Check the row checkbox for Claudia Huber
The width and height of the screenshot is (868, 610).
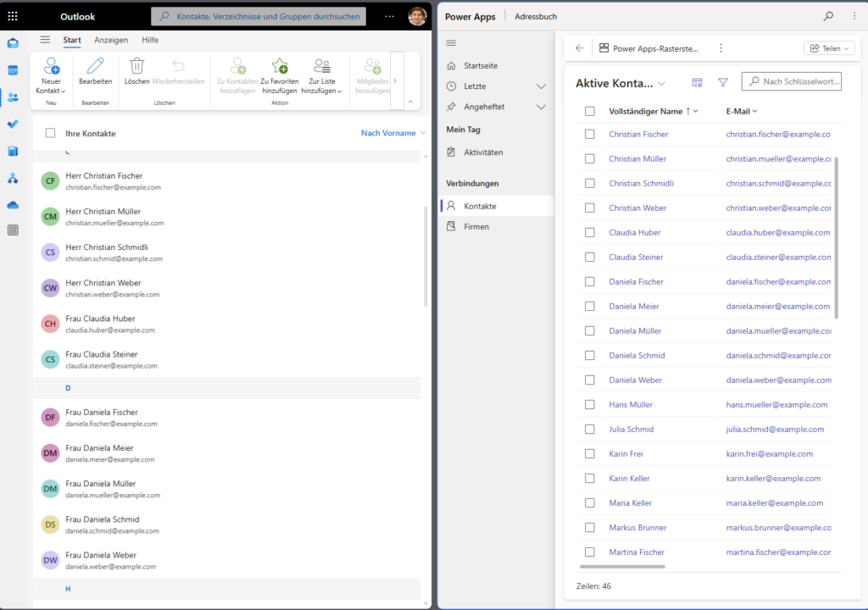click(x=589, y=232)
